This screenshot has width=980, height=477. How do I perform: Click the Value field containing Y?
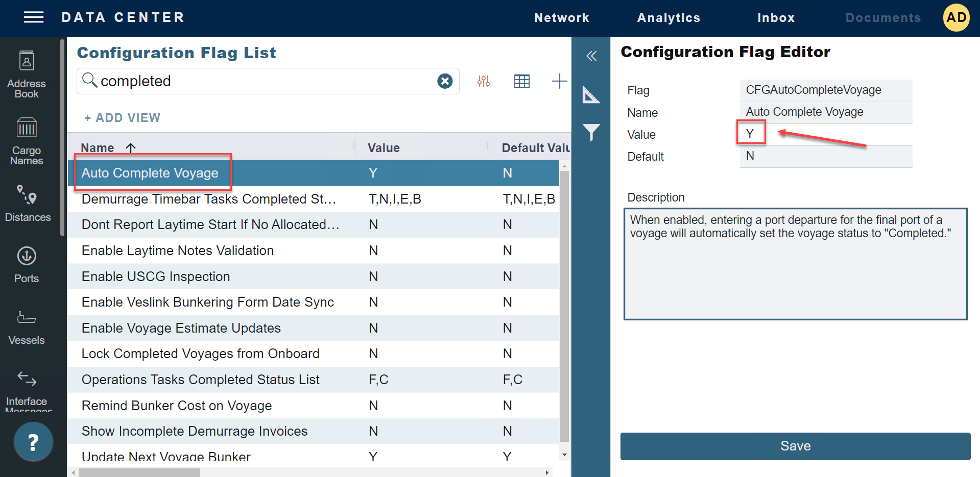click(x=751, y=134)
